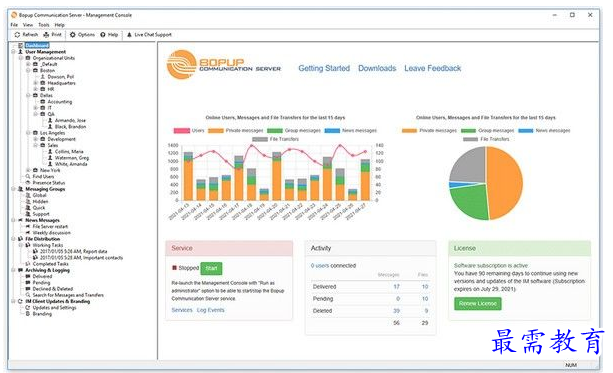Click the green Start service button
The height and width of the screenshot is (373, 613).
click(x=211, y=268)
